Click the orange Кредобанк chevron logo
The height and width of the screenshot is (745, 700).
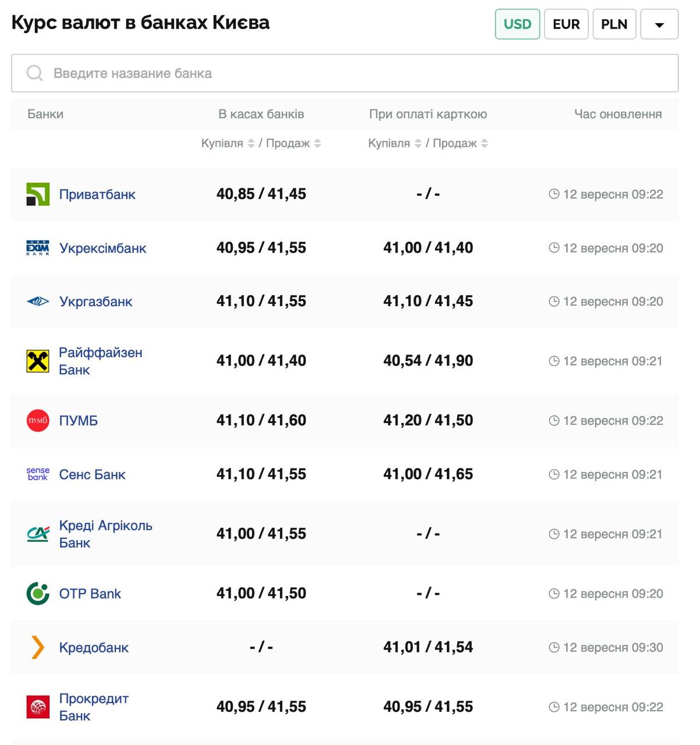click(38, 647)
